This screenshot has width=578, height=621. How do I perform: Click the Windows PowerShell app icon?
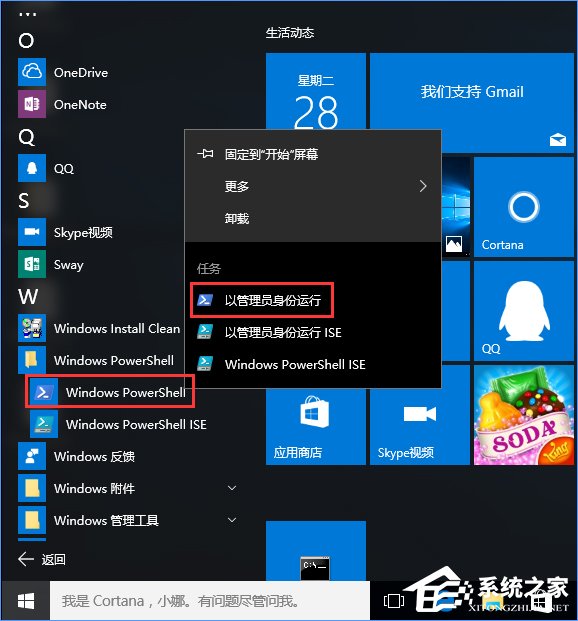(44, 392)
